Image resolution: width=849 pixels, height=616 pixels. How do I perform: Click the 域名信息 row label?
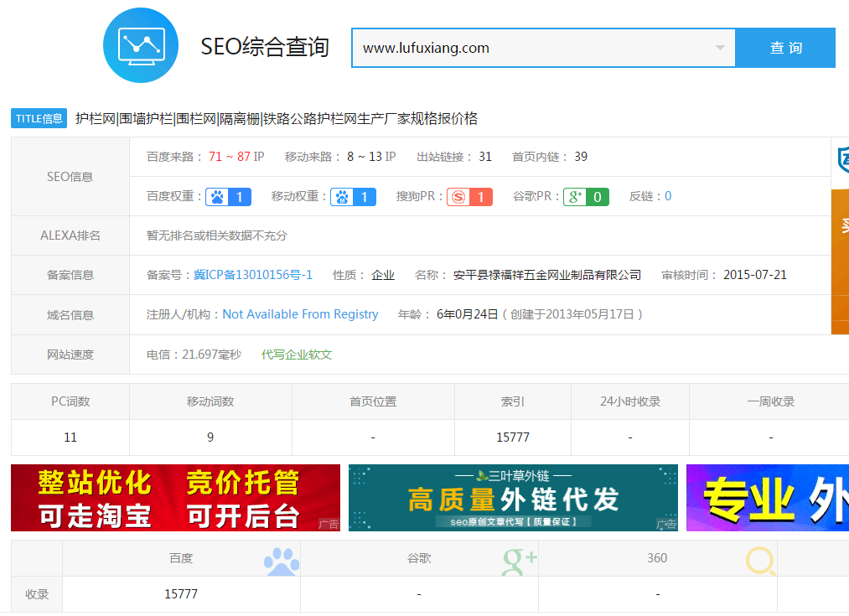click(x=70, y=315)
